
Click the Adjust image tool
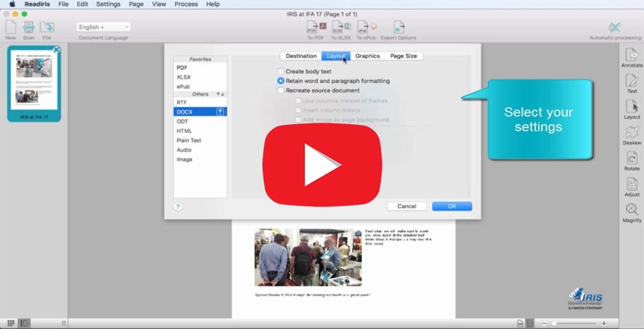(x=632, y=187)
